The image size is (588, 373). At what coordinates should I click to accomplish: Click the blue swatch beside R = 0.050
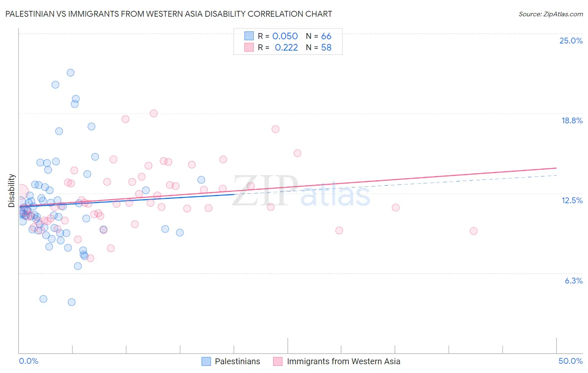click(x=249, y=36)
